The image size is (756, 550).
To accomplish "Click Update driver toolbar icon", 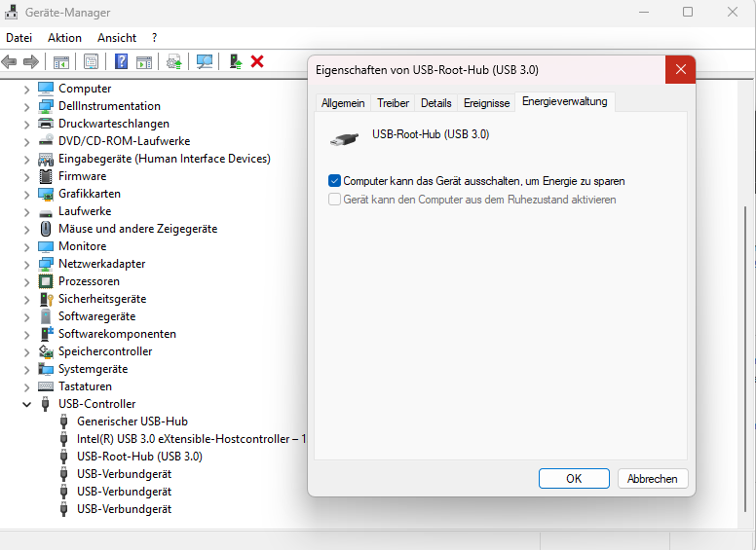I will coord(174,61).
